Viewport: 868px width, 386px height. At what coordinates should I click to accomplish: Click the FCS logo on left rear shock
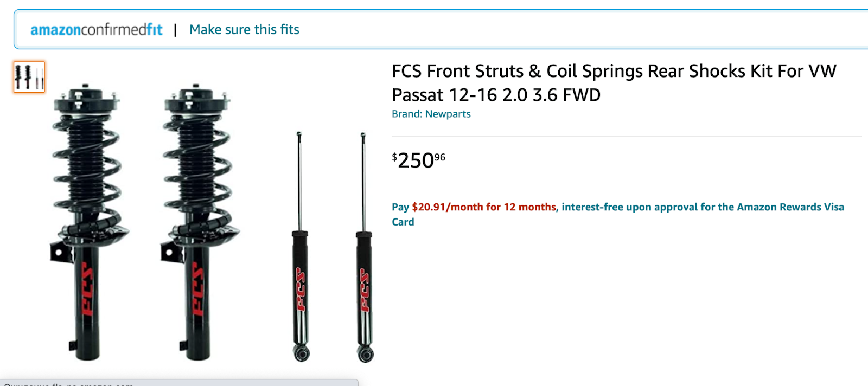(x=300, y=289)
